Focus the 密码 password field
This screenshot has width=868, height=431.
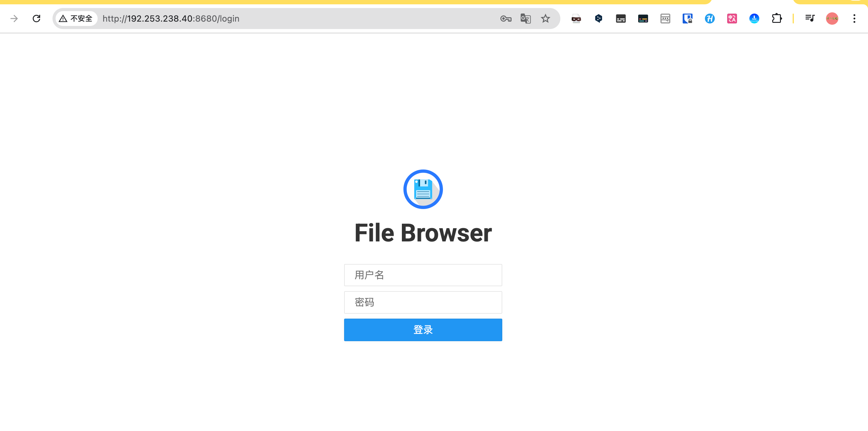coord(423,302)
